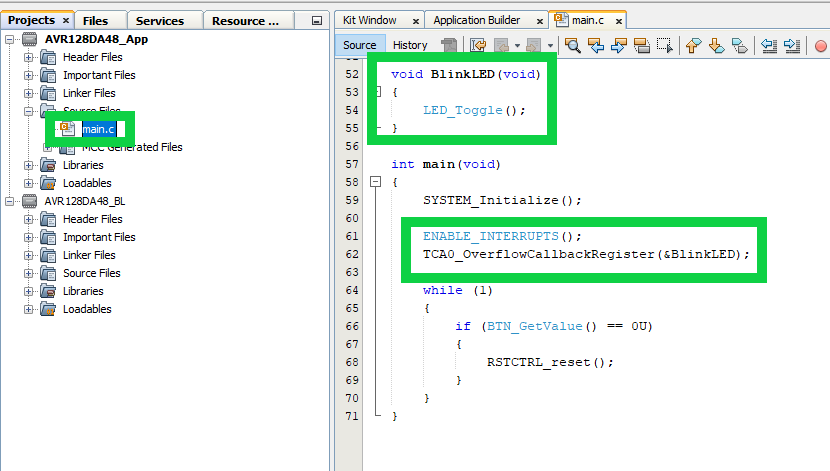Collapse the AVR128DA48_App project node
The width and height of the screenshot is (830, 471).
tap(11, 39)
